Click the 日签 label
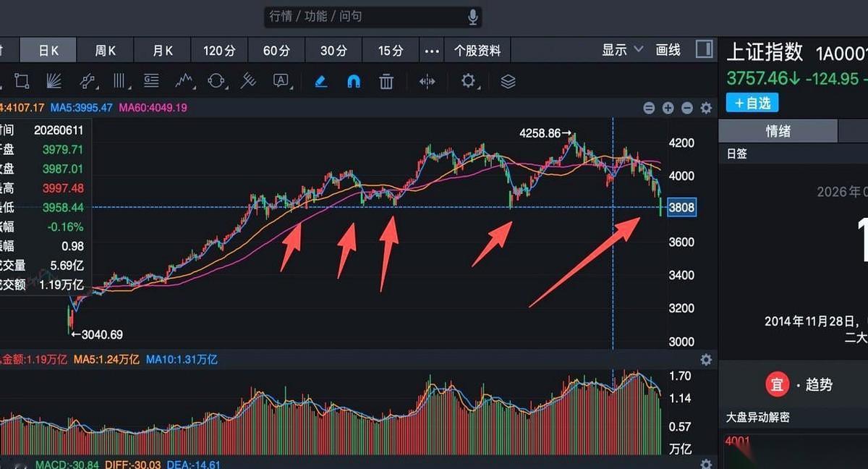Viewport: 868px width, 469px height. click(736, 154)
